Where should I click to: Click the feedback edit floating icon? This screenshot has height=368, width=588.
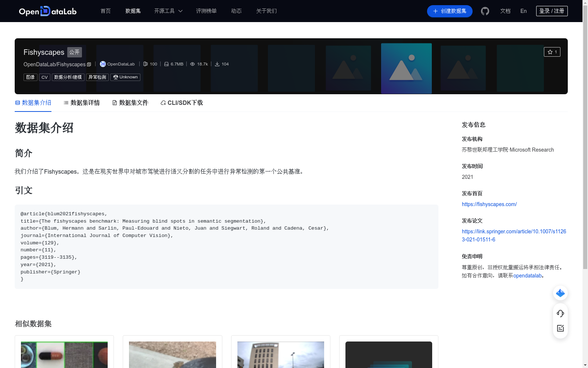tap(560, 328)
